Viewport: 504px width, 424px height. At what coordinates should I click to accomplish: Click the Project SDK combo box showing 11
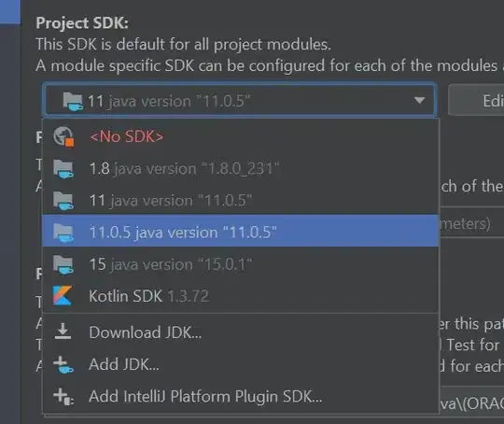click(x=240, y=100)
